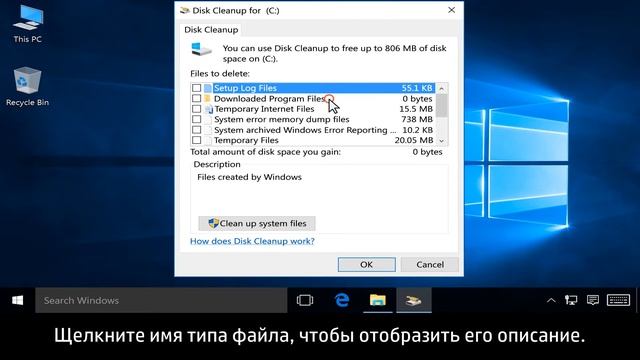Check System archived Windows Error Reporting checkbox
This screenshot has height=360, width=640.
tap(196, 130)
